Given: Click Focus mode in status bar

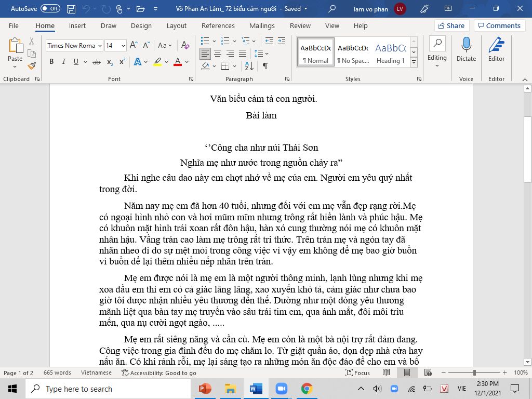Looking at the screenshot, I should coord(357,373).
